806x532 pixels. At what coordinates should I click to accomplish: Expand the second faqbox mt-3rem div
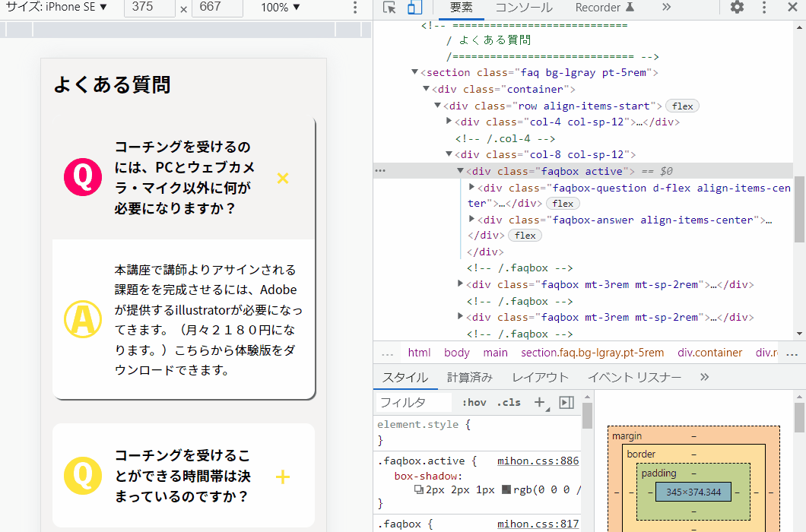tap(460, 317)
